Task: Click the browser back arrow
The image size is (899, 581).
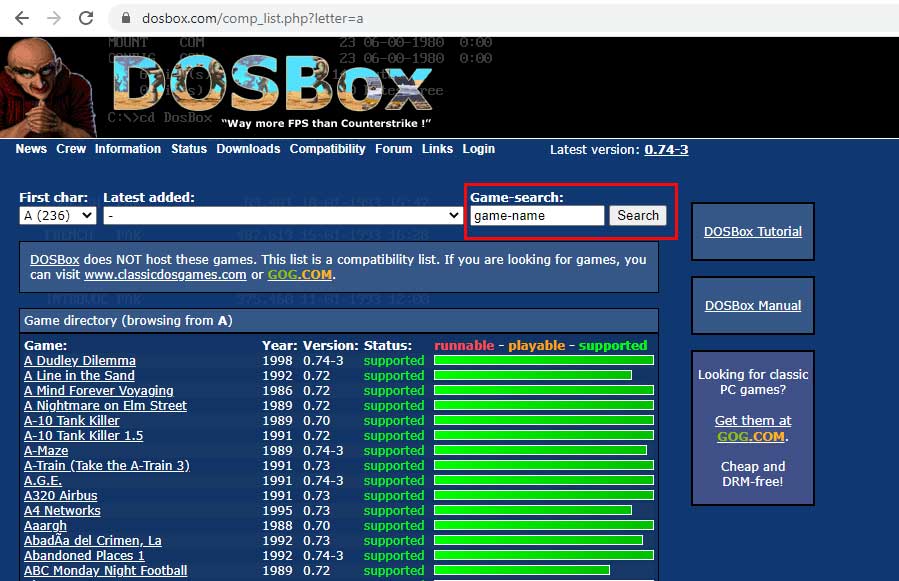Action: [22, 18]
